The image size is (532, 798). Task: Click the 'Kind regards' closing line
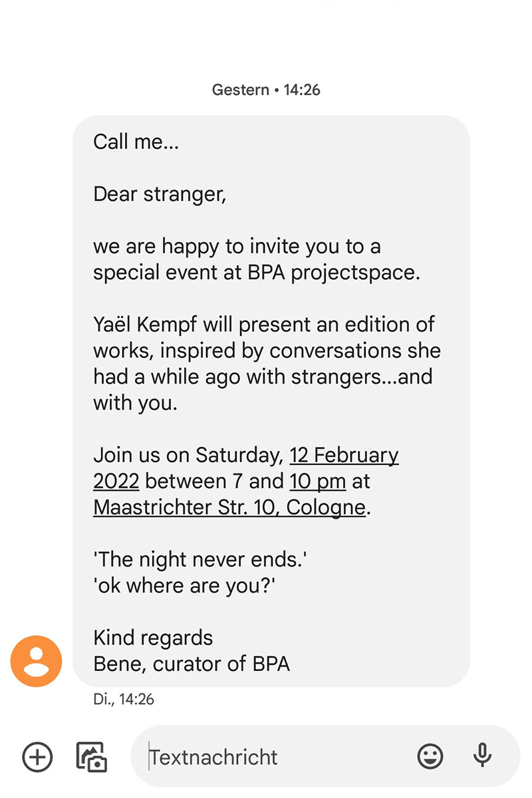pos(153,638)
